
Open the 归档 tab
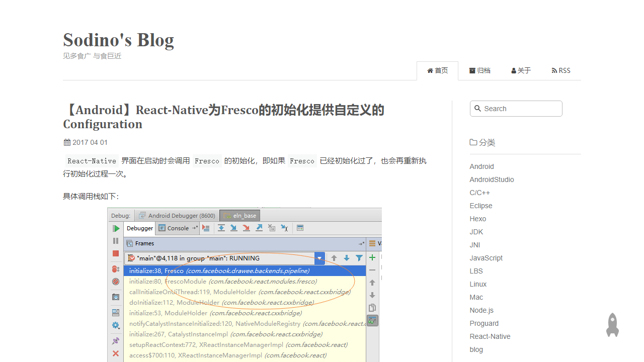click(x=480, y=70)
